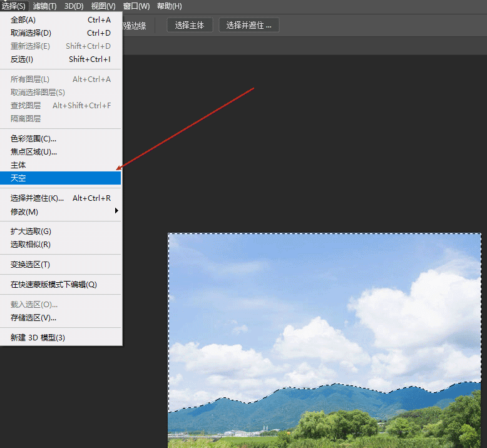Screen dimensions: 487x448
Task: Expand the 修改(M) submenu
Action: pos(24,211)
